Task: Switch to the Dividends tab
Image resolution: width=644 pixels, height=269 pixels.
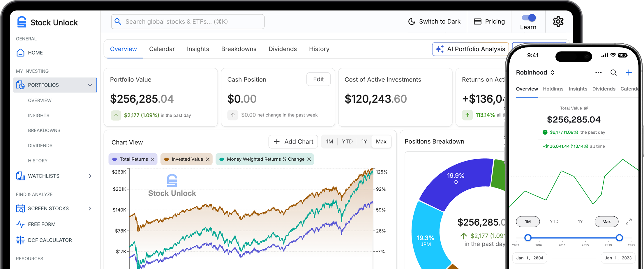Action: pos(283,49)
